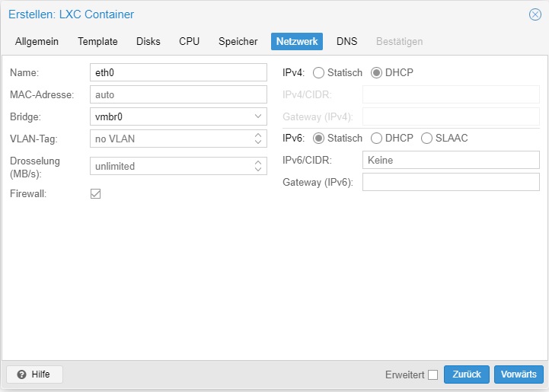Enable the Erweitert checkbox
This screenshot has height=392, width=549.
pyautogui.click(x=432, y=374)
